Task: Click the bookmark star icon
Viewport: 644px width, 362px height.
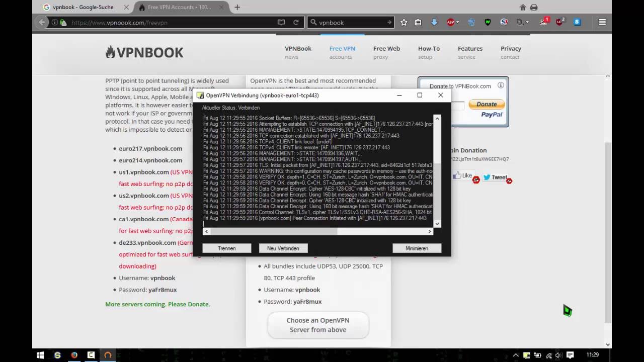Action: coord(404,22)
